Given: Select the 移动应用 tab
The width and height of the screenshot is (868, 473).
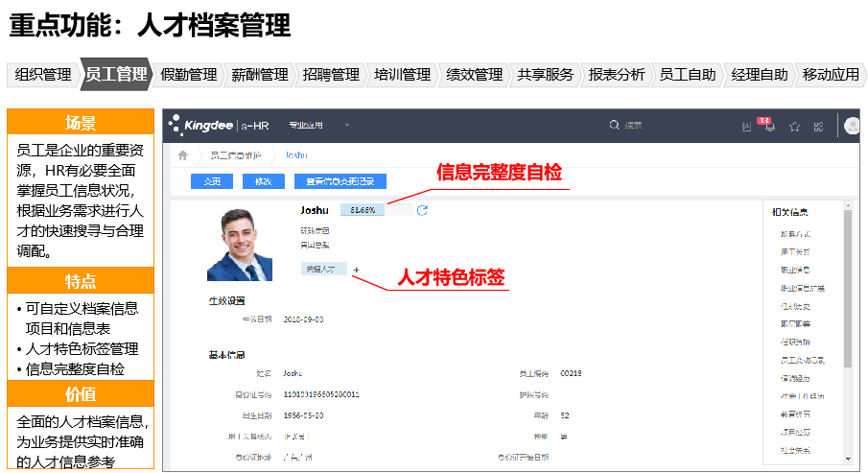Looking at the screenshot, I should pyautogui.click(x=831, y=74).
